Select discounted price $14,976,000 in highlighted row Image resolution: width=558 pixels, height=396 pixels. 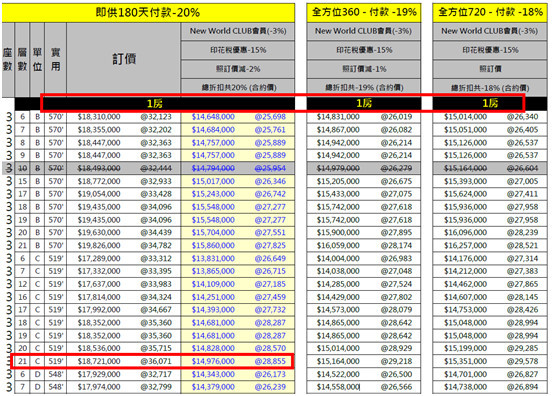(x=213, y=361)
